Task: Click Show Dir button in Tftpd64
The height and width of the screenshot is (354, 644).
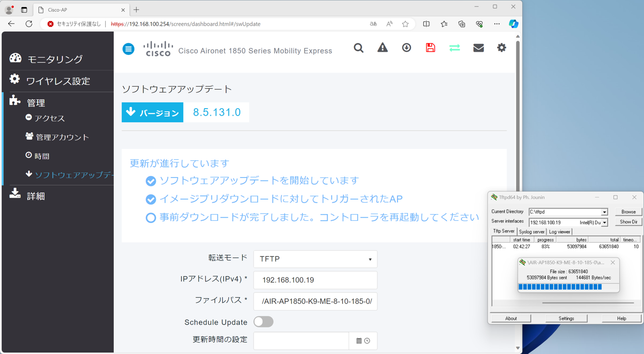Action: click(x=628, y=222)
